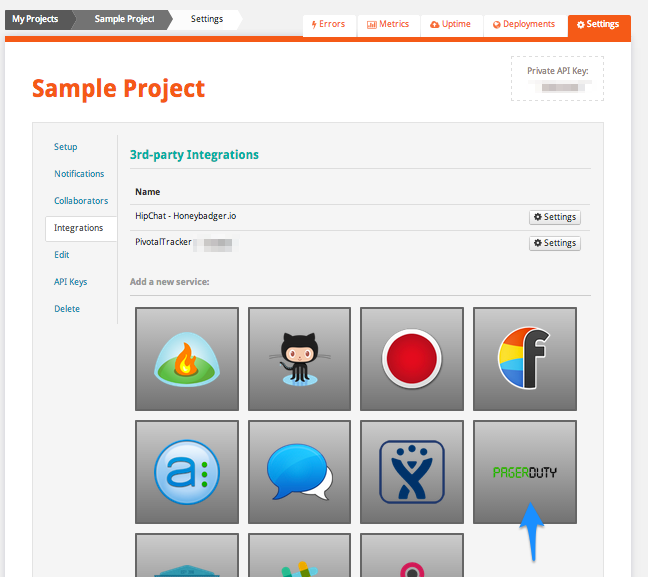Open HipChat integration Settings button

[x=554, y=217]
